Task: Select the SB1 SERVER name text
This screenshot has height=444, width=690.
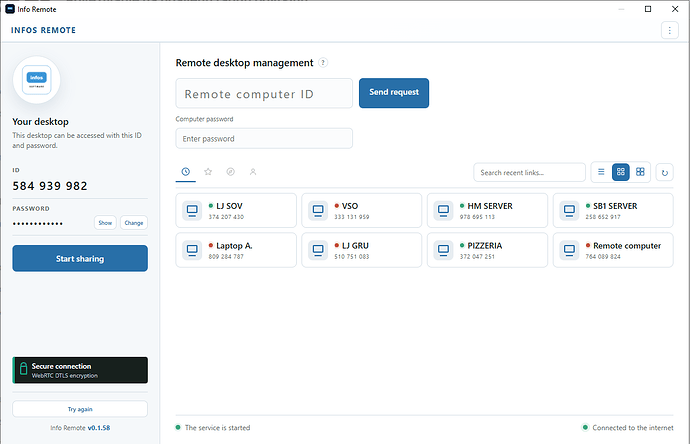Action: click(615, 206)
